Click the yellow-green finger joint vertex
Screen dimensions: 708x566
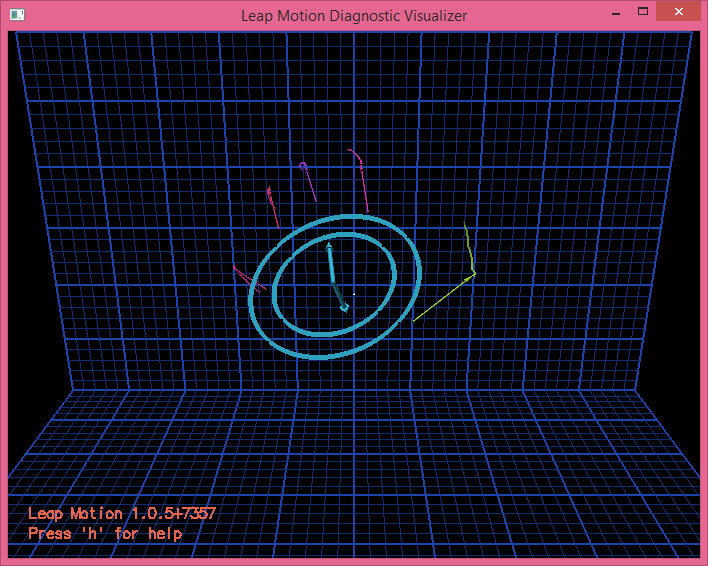click(473, 273)
